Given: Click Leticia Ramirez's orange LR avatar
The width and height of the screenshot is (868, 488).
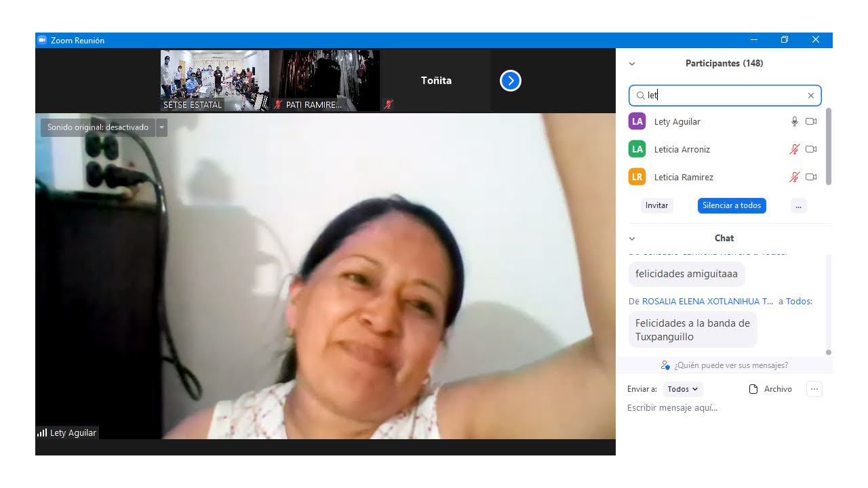Looking at the screenshot, I should pos(637,177).
